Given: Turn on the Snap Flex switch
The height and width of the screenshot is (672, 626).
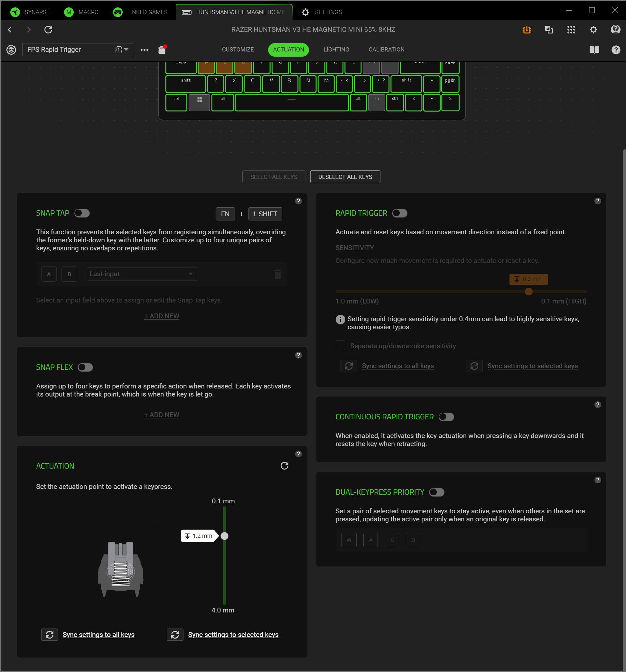Looking at the screenshot, I should pyautogui.click(x=85, y=368).
